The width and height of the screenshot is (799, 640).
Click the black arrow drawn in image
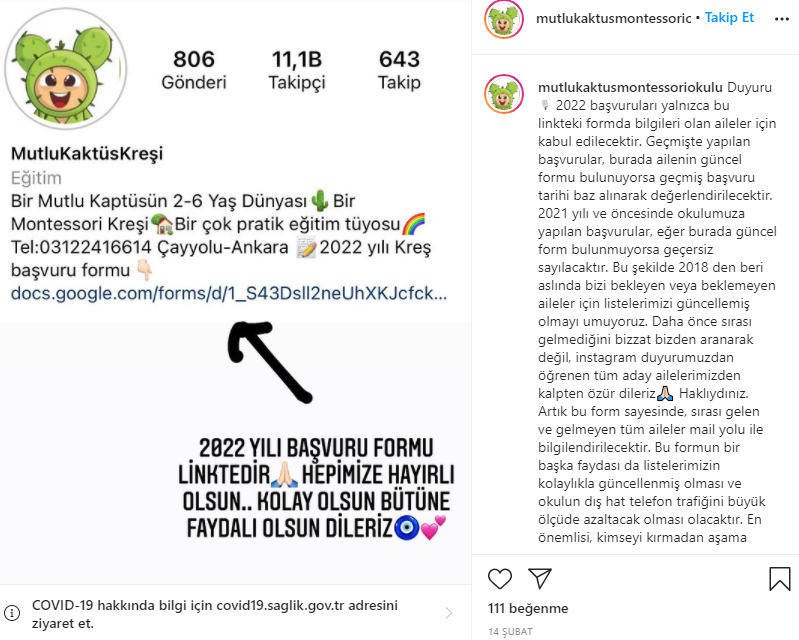(x=269, y=361)
